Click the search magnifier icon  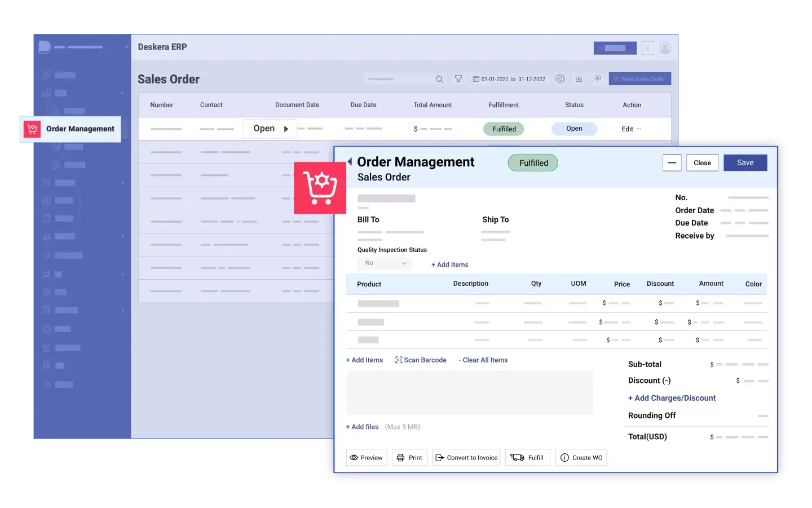439,79
